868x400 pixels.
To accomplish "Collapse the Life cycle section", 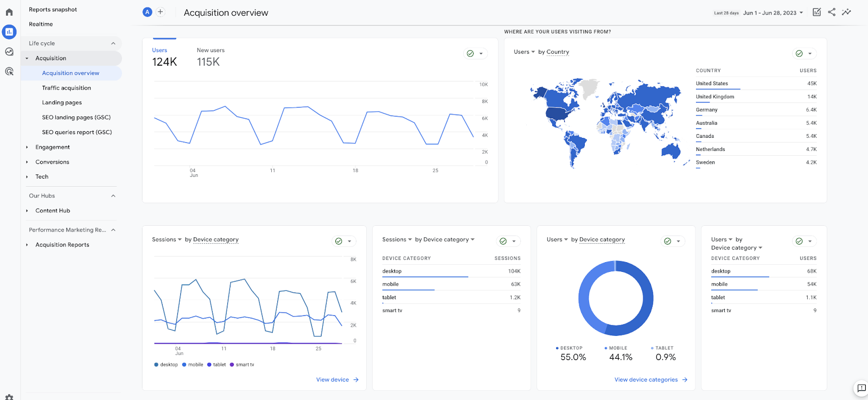I will [113, 43].
